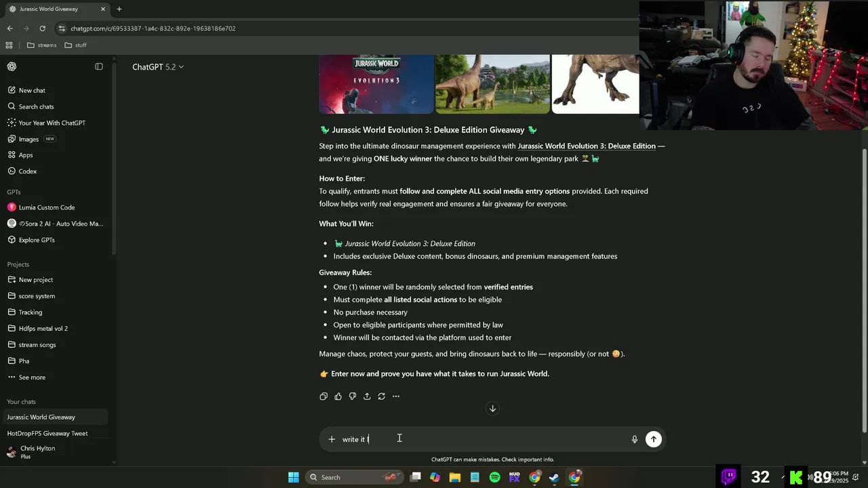Open the stuff bookmark folder
This screenshot has width=868, height=488.
(x=75, y=45)
